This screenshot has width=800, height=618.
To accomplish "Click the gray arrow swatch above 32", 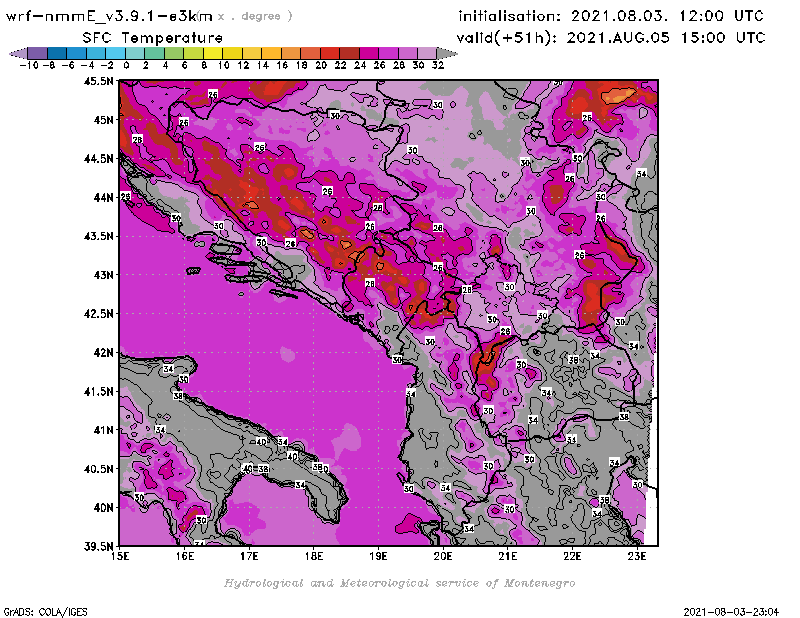I will coord(447,53).
